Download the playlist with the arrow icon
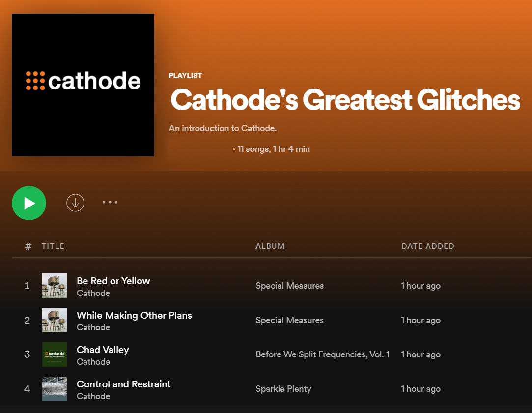 [75, 203]
